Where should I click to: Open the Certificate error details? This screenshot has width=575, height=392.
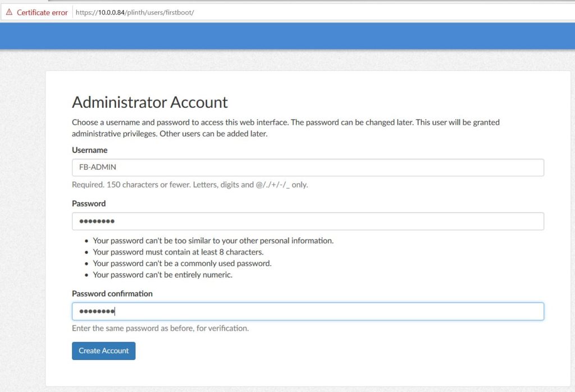(x=42, y=12)
